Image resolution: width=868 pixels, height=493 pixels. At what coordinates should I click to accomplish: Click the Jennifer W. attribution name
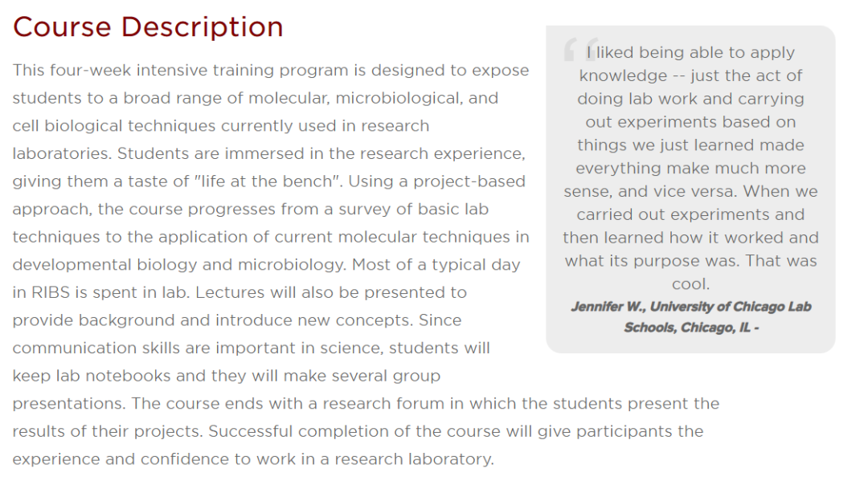(x=608, y=307)
